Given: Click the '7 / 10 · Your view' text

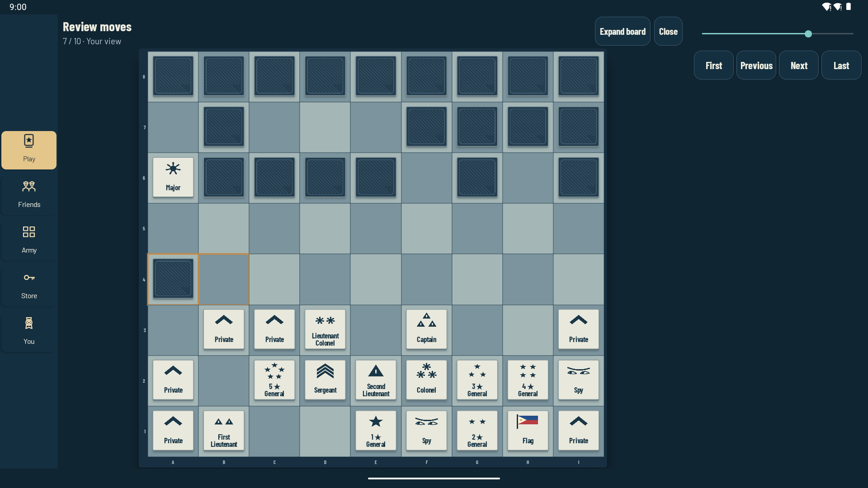Looking at the screenshot, I should [92, 41].
